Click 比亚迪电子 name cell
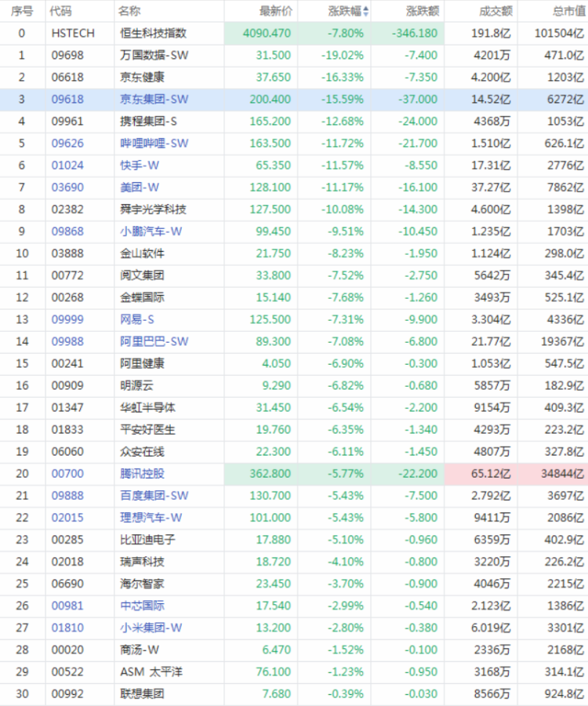This screenshot has height=706, width=588. (147, 540)
